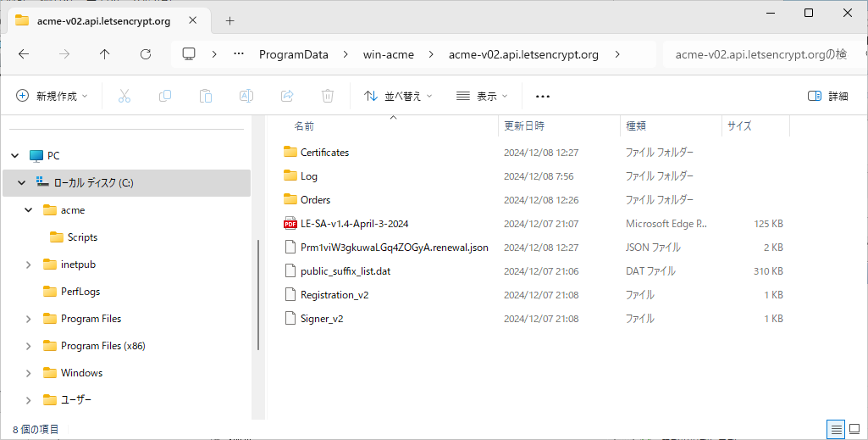This screenshot has width=868, height=440.
Task: Click the PC monitor icon in address bar
Action: point(190,54)
